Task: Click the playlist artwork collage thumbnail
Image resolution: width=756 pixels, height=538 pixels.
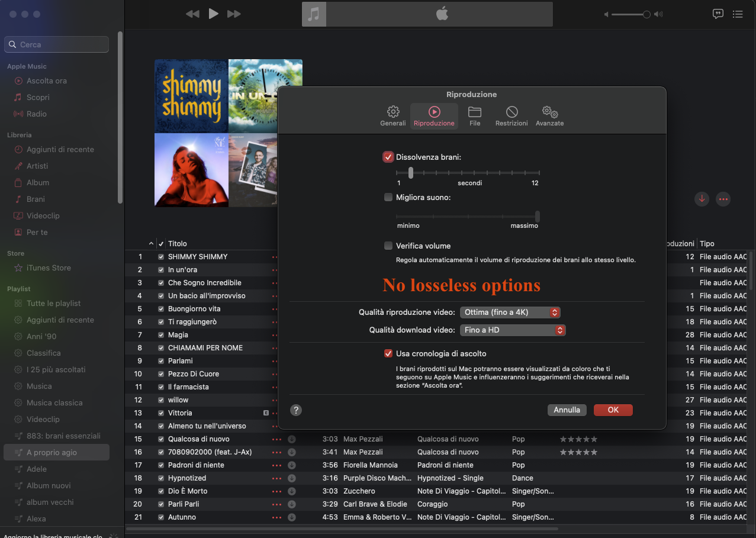Action: click(x=229, y=133)
